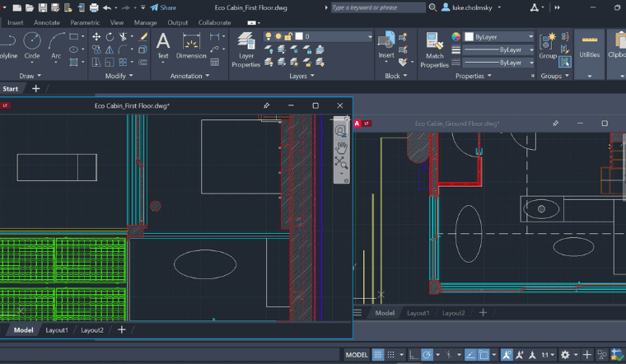Screen dimensions: 626x364
Task: Toggle 2D object snap in status bar
Action: (x=484, y=354)
